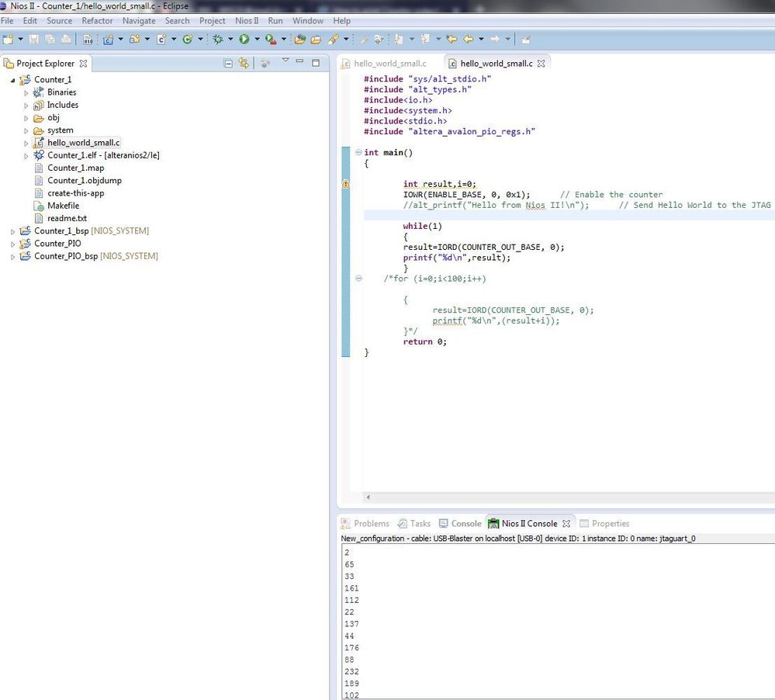
Task: Click the warning marker beside int result line
Action: click(345, 185)
